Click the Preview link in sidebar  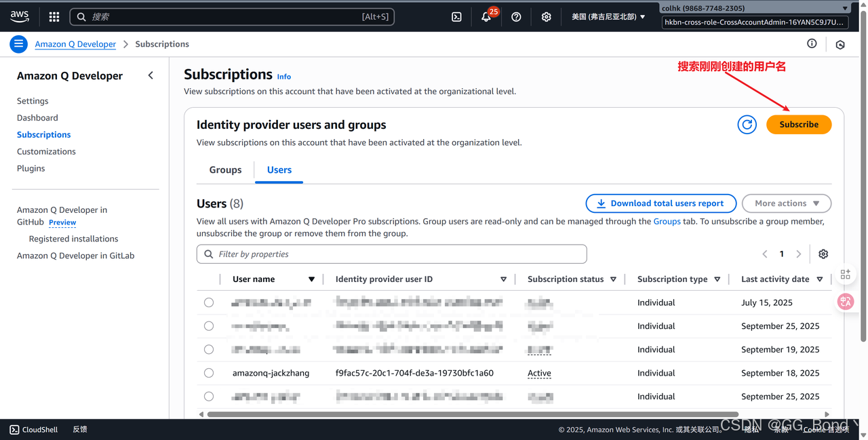click(x=62, y=222)
